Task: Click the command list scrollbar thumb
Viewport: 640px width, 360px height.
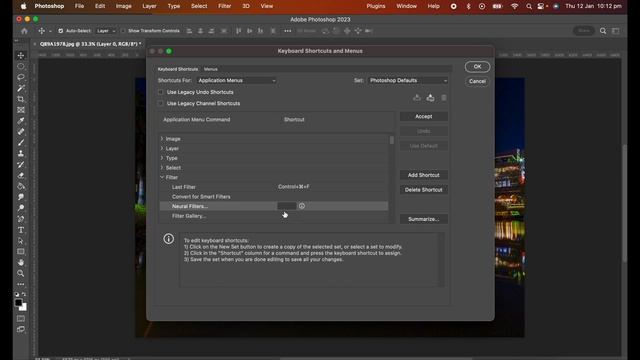Action: coord(392,140)
